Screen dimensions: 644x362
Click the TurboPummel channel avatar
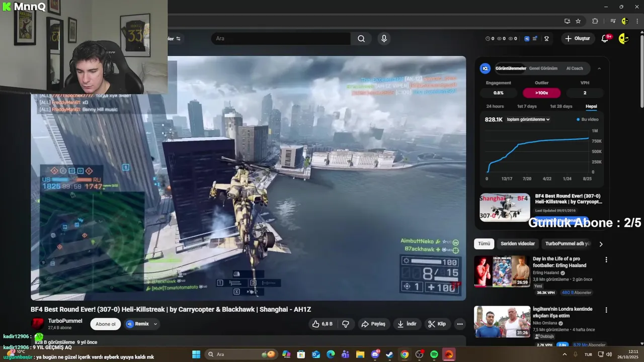(x=38, y=324)
